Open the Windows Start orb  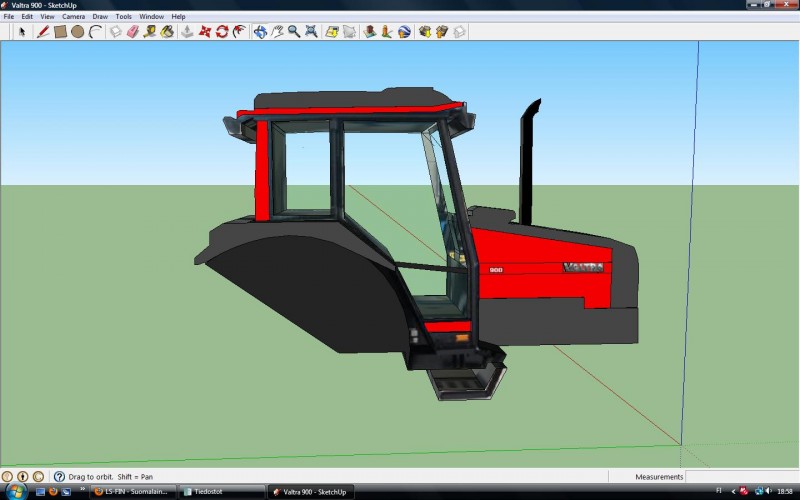pyautogui.click(x=15, y=491)
